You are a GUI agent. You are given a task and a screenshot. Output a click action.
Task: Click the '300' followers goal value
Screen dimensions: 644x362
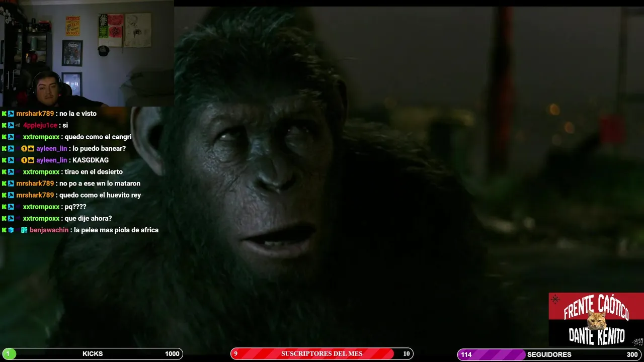[x=632, y=354]
